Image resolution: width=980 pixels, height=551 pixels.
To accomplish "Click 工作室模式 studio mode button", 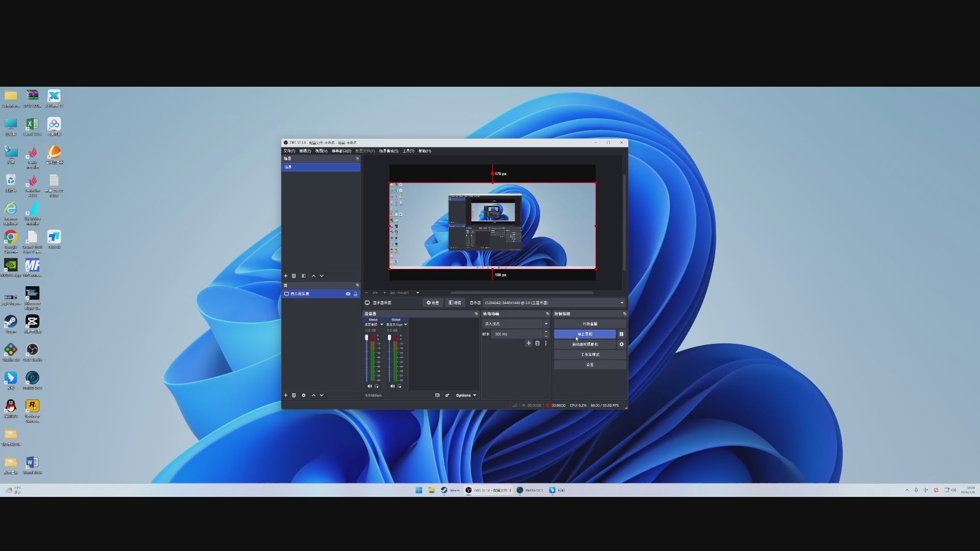I will [x=590, y=355].
